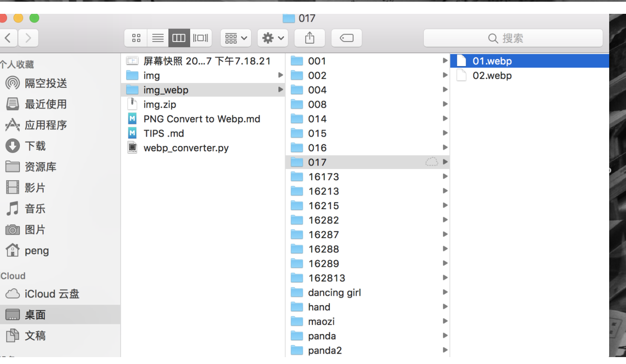Switch to list view in the toolbar
The image size is (626, 364).
click(157, 38)
